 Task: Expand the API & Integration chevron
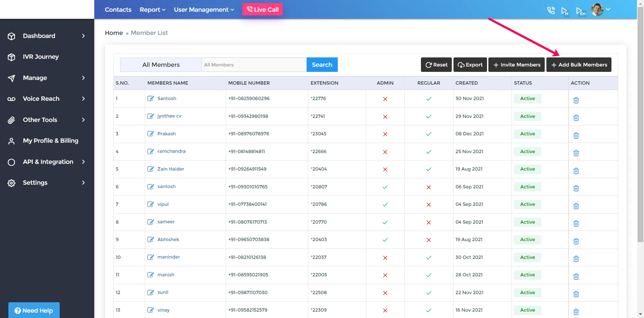(x=84, y=162)
